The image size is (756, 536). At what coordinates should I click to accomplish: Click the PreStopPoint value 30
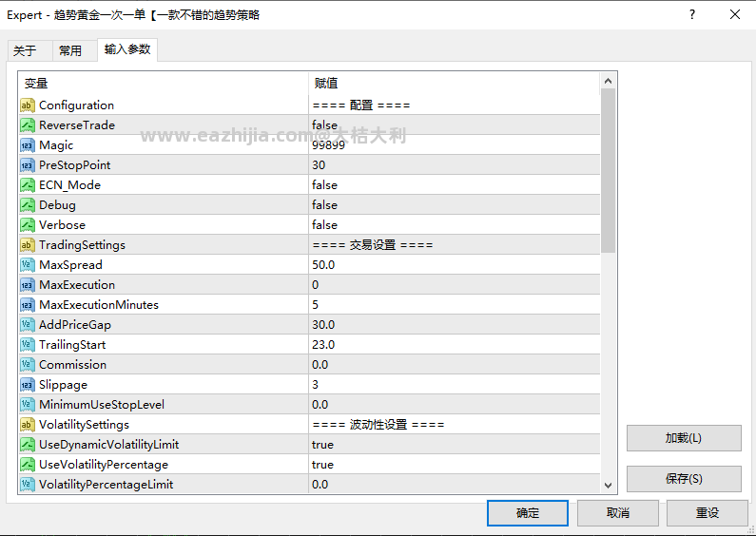coord(319,165)
